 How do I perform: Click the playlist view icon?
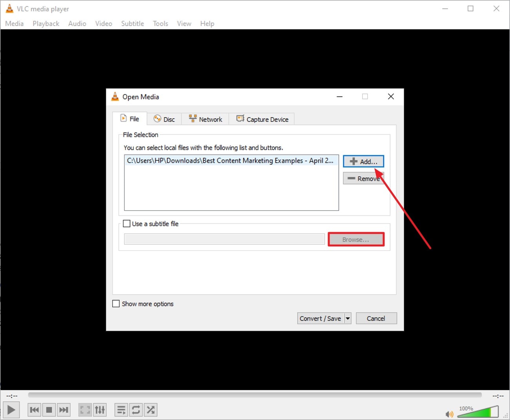point(121,409)
